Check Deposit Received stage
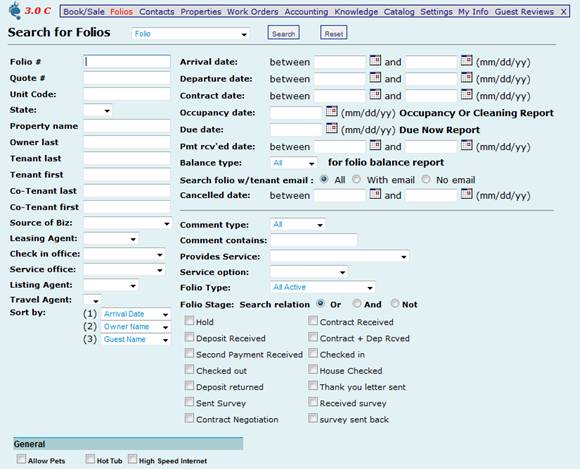The height and width of the screenshot is (469, 580). pyautogui.click(x=189, y=337)
